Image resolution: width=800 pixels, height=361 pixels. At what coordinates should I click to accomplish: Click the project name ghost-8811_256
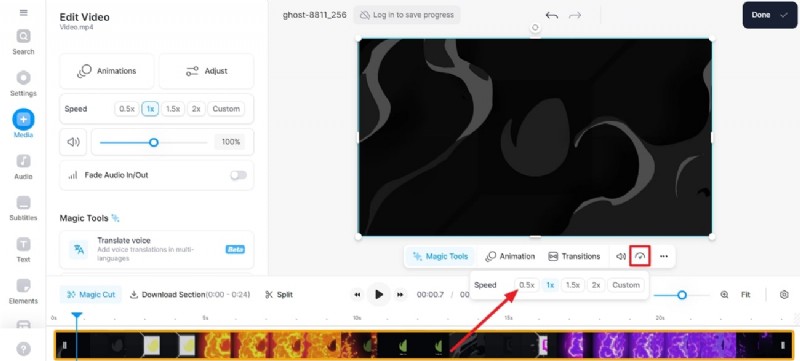pyautogui.click(x=314, y=15)
